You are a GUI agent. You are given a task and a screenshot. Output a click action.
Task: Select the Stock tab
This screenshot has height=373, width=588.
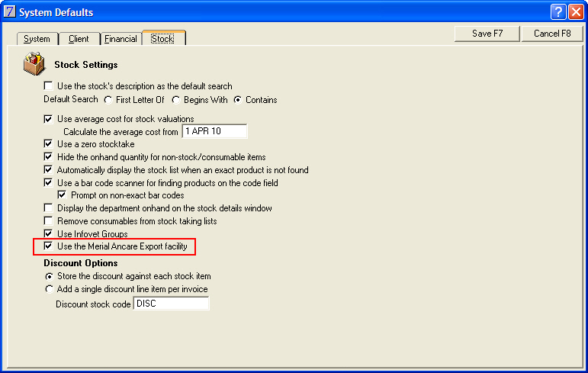(x=162, y=38)
